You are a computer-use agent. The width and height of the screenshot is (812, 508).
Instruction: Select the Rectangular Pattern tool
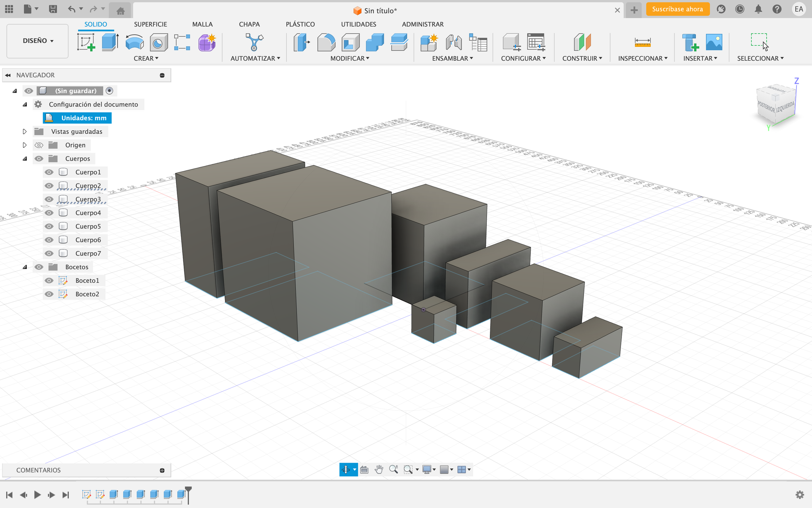click(x=182, y=42)
